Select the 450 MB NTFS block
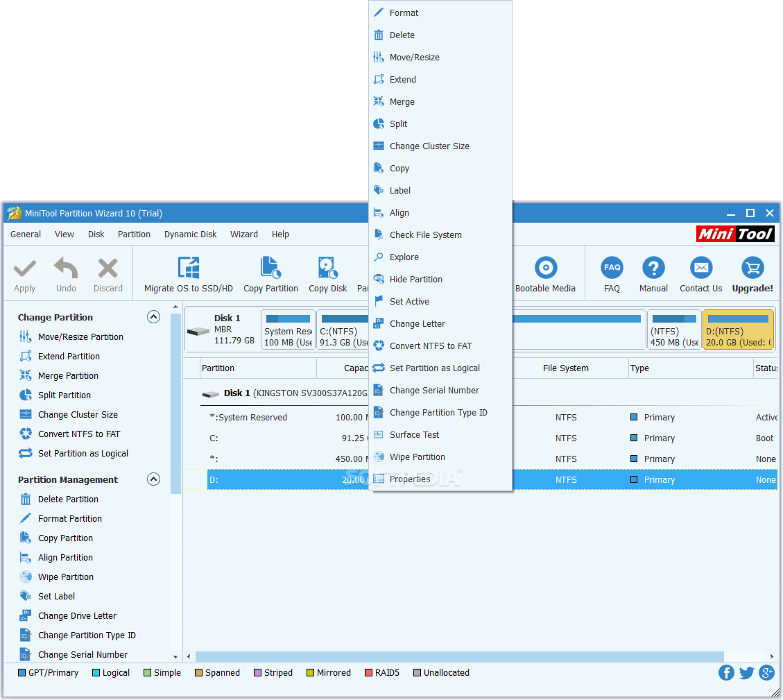 673,330
